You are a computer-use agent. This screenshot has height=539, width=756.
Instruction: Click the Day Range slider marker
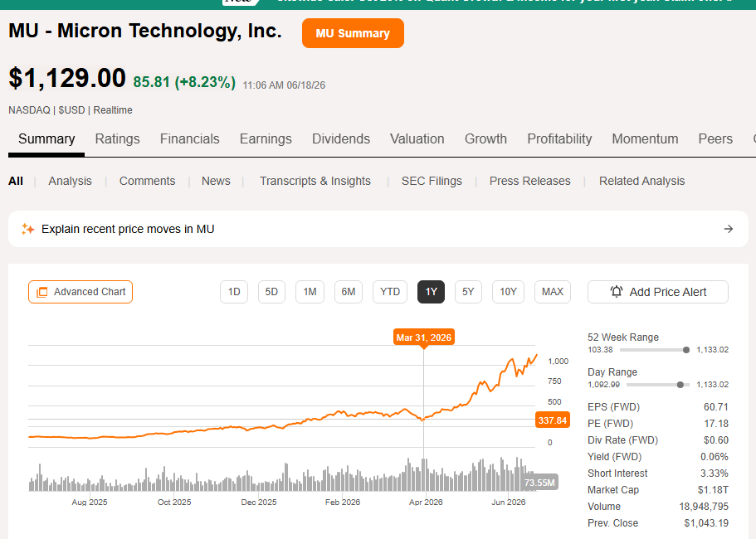680,385
